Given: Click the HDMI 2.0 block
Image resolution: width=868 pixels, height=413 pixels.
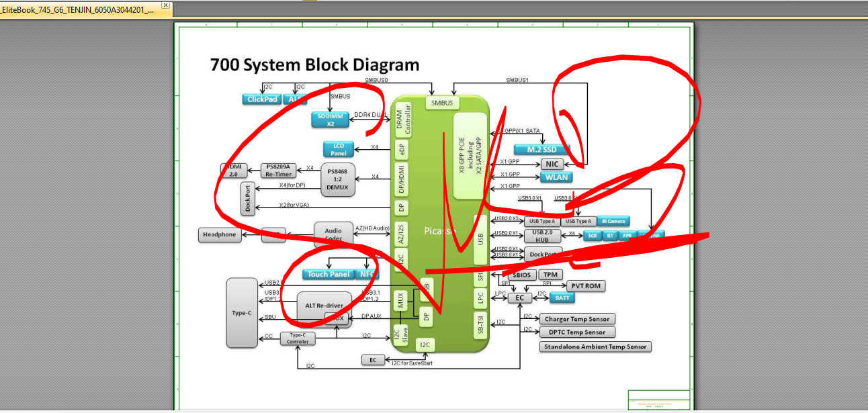Looking at the screenshot, I should pos(234,170).
